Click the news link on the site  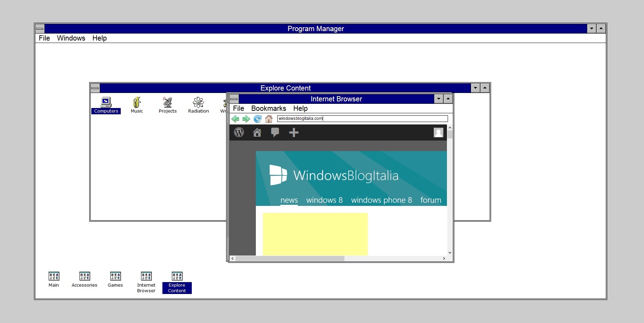(289, 200)
